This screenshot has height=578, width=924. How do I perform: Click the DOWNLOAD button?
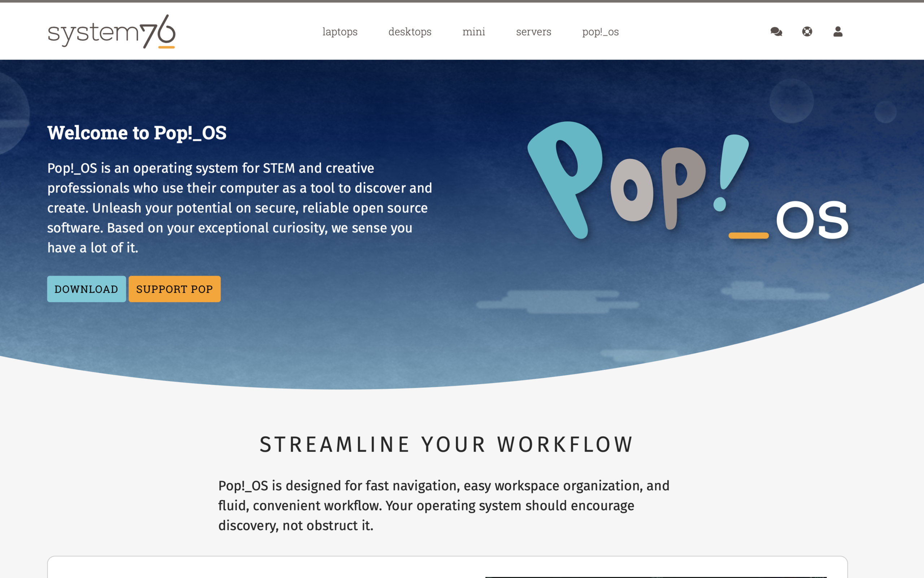tap(86, 289)
